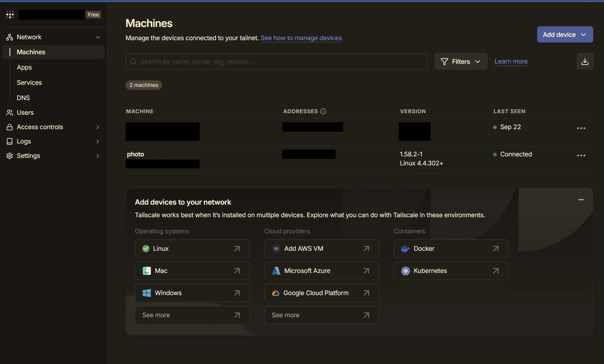Viewport: 604px width, 364px height.
Task: Collapse the Add devices panel with minus icon
Action: pos(581,200)
